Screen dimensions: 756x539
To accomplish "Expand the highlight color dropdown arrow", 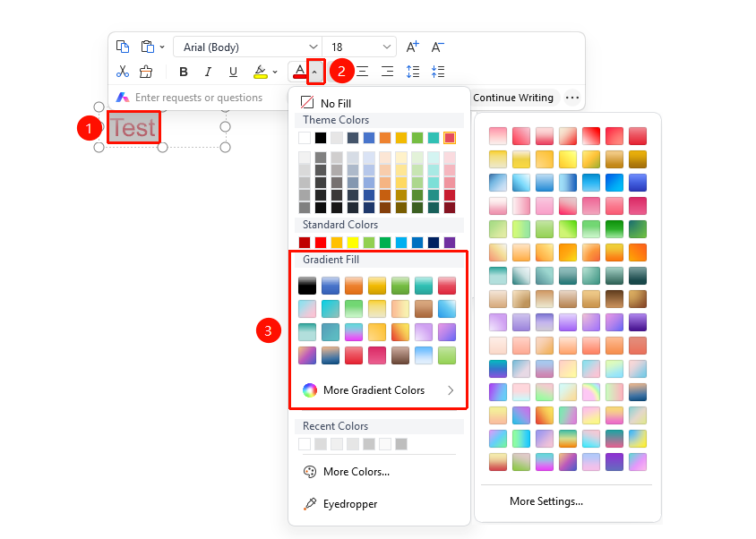I will (x=275, y=72).
